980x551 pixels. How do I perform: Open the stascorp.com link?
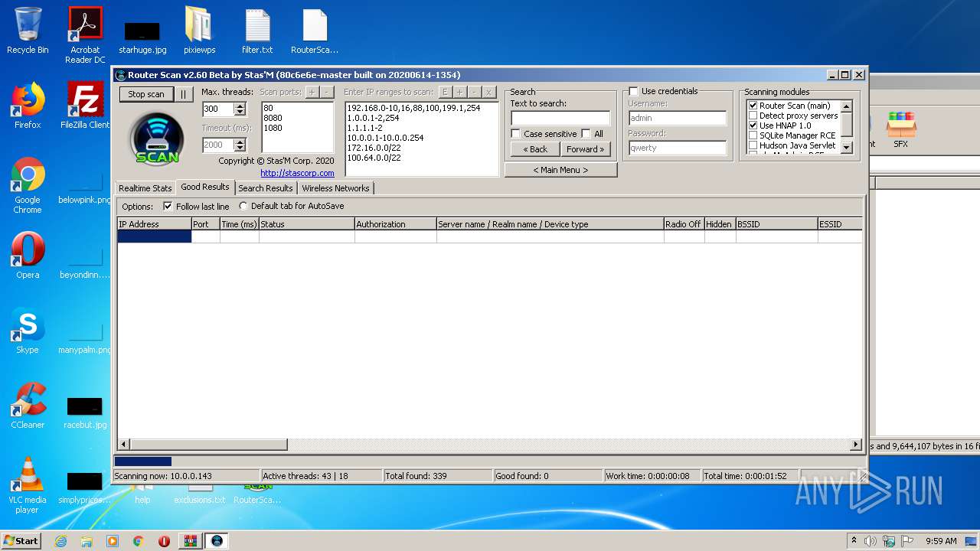pyautogui.click(x=297, y=173)
